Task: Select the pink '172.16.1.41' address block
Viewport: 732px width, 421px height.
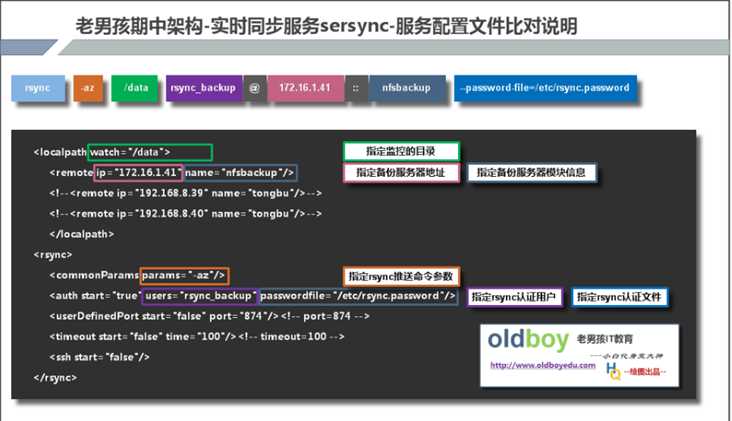Action: pos(305,88)
